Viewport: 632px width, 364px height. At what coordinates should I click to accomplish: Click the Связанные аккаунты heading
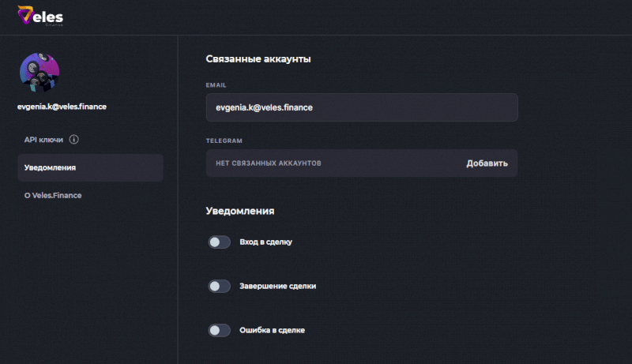pos(258,59)
